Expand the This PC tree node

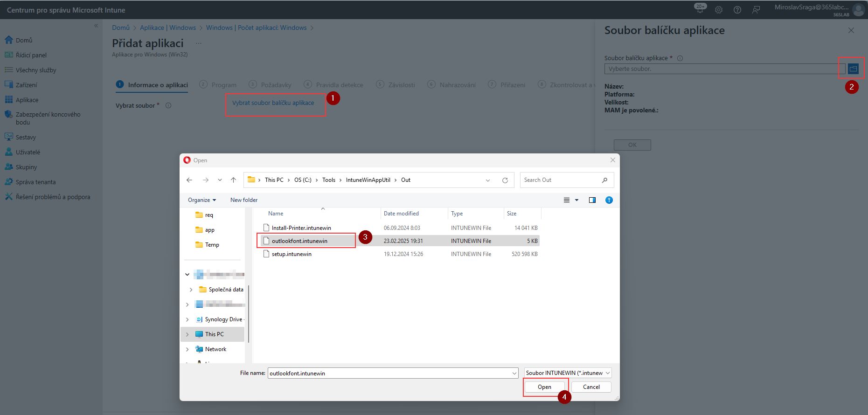pos(187,334)
